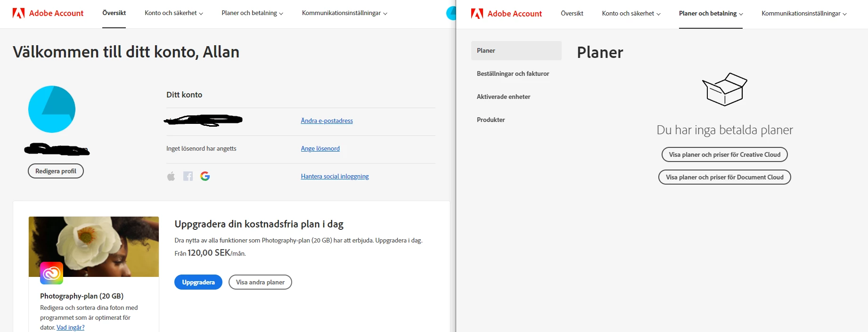Click the Photography-plan (20 GB) heading
Screen dimensions: 868x332
point(82,296)
